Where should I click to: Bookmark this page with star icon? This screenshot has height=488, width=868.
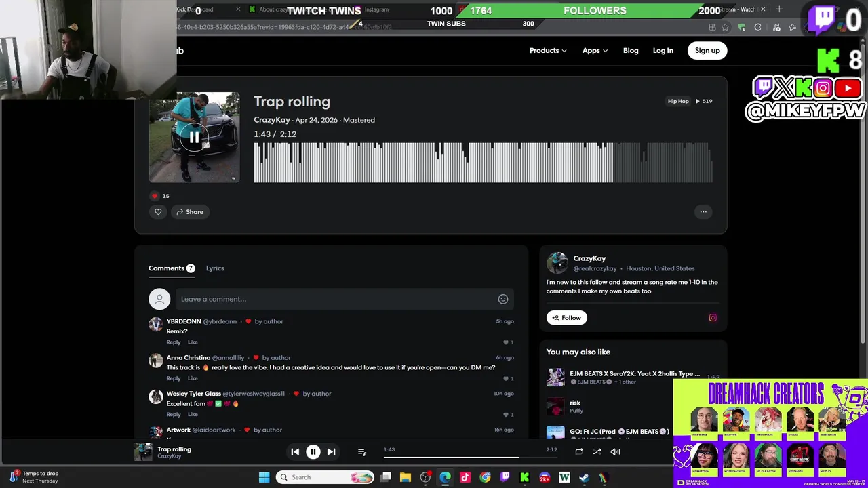[x=726, y=27]
